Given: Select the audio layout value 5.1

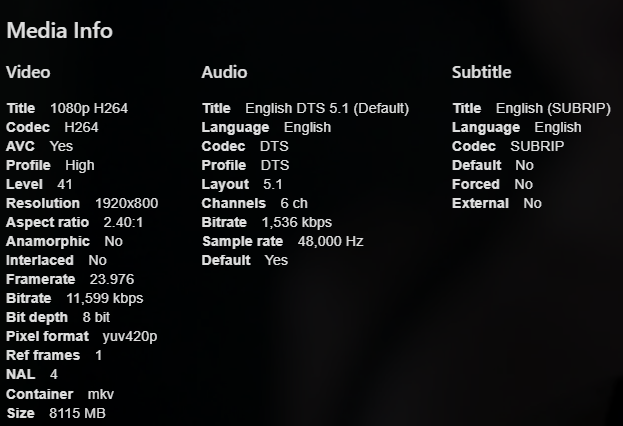Looking at the screenshot, I should pyautogui.click(x=272, y=184).
